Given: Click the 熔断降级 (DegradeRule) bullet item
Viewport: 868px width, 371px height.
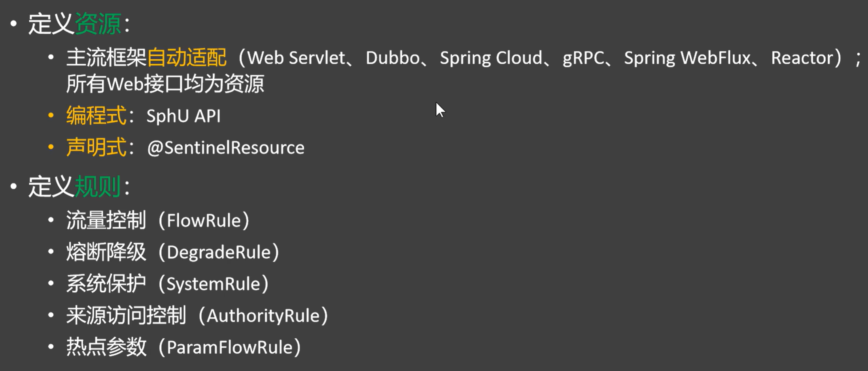Looking at the screenshot, I should (173, 252).
